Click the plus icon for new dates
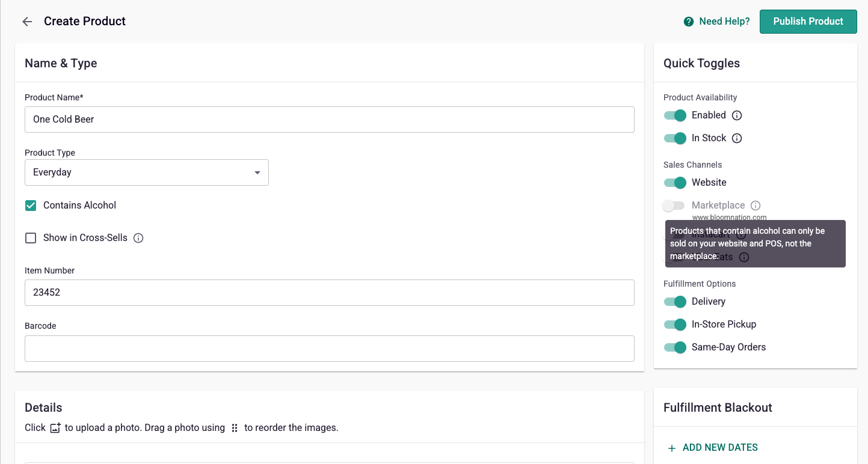The width and height of the screenshot is (868, 464). coord(672,448)
